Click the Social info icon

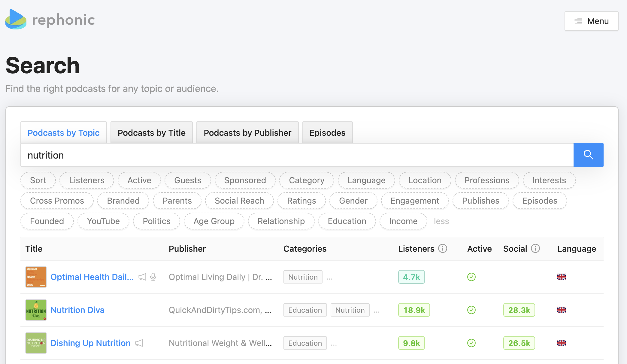tap(535, 248)
